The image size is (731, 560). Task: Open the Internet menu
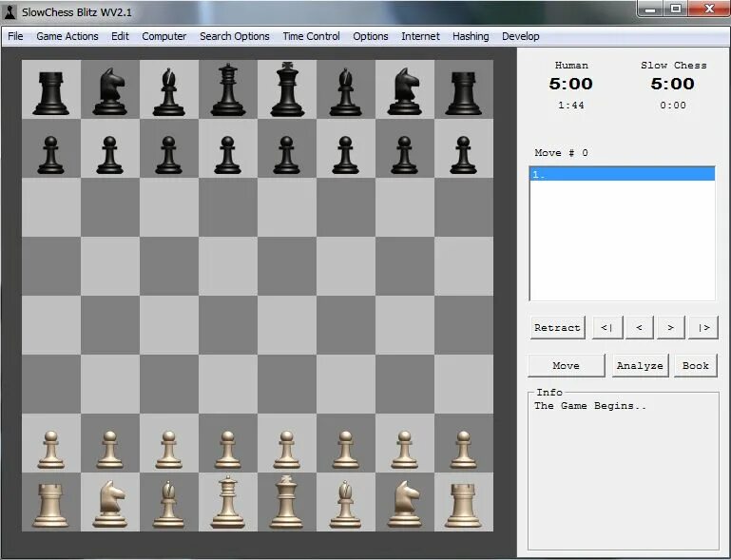tap(420, 36)
